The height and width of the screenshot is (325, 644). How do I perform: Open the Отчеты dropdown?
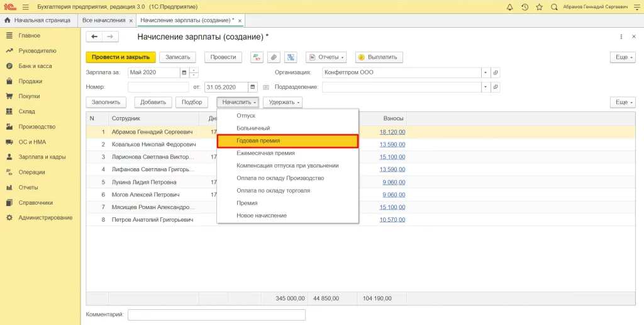[x=326, y=57]
